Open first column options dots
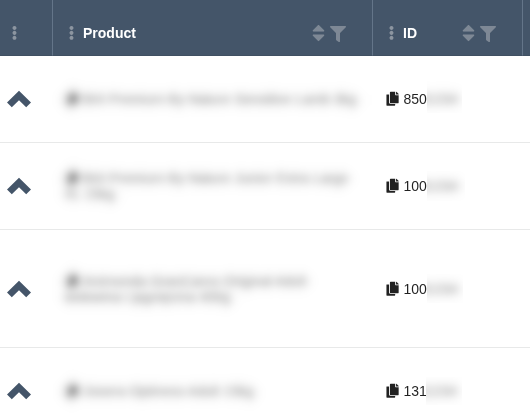The height and width of the screenshot is (420, 530). [15, 33]
